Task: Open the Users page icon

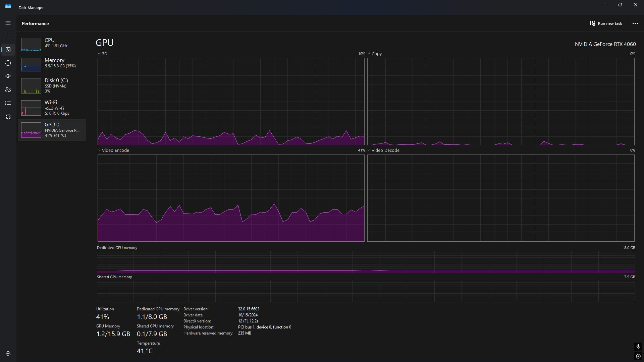Action: [x=8, y=90]
